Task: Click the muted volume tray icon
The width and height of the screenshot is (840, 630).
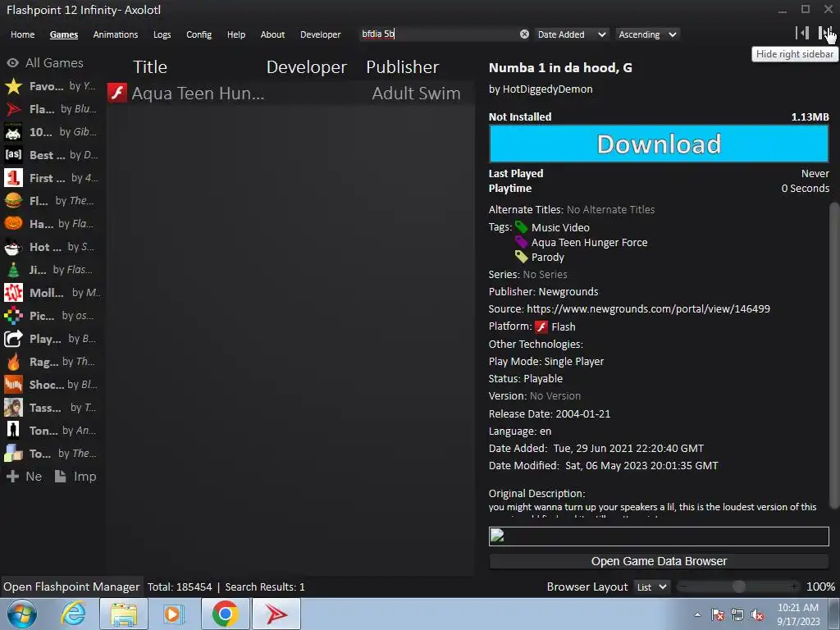Action: (x=757, y=615)
